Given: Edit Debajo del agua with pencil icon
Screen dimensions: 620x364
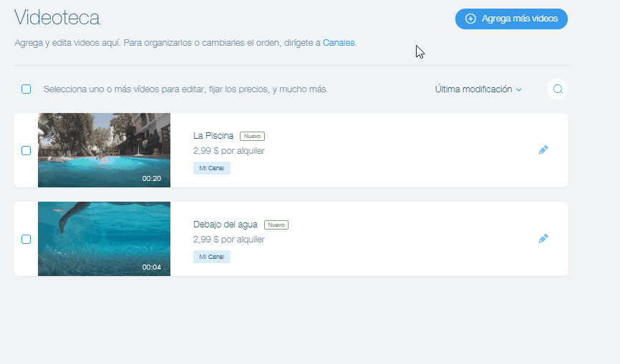Looking at the screenshot, I should [543, 239].
